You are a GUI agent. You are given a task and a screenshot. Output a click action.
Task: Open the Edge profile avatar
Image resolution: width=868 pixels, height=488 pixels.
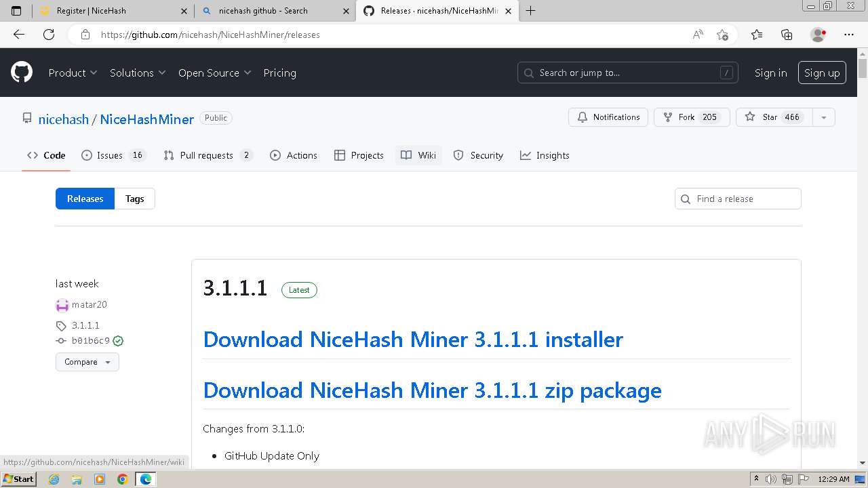coord(818,35)
